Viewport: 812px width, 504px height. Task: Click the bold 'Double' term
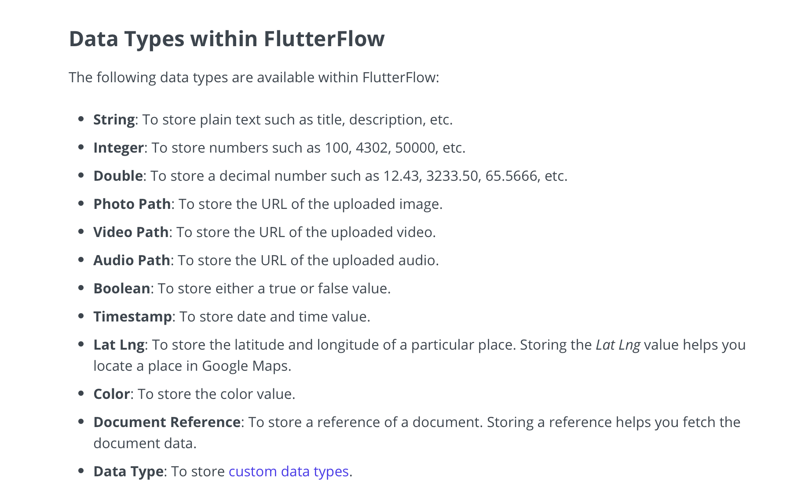(118, 176)
